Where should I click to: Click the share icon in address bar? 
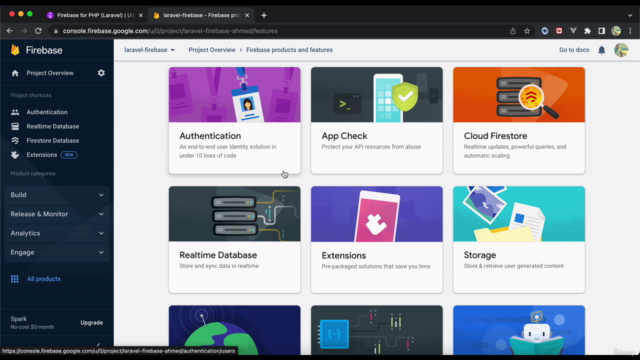click(x=513, y=31)
